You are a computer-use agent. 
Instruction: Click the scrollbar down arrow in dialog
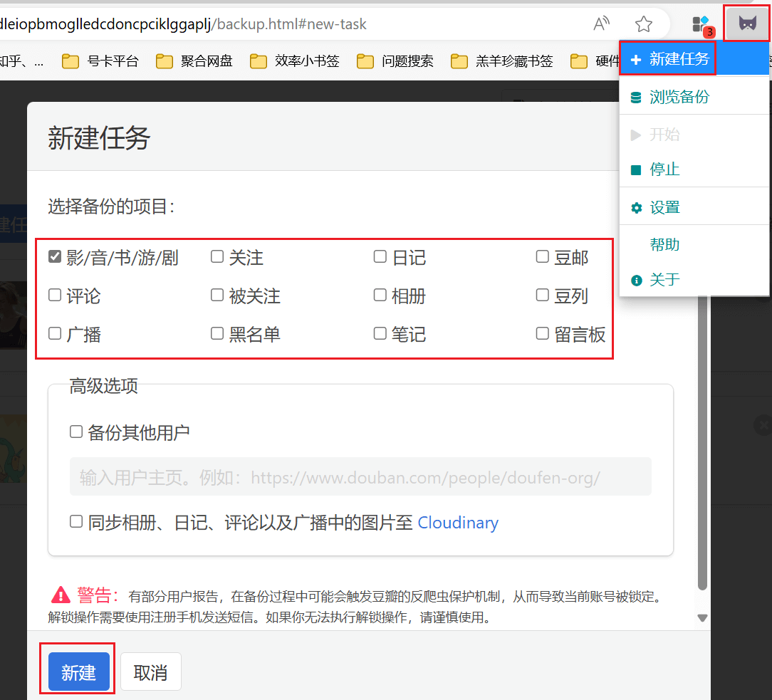pos(702,618)
